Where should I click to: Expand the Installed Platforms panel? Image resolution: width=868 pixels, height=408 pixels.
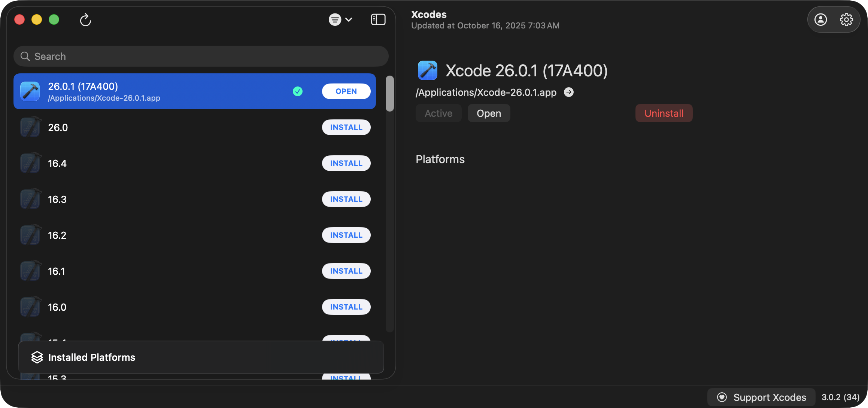coord(201,357)
